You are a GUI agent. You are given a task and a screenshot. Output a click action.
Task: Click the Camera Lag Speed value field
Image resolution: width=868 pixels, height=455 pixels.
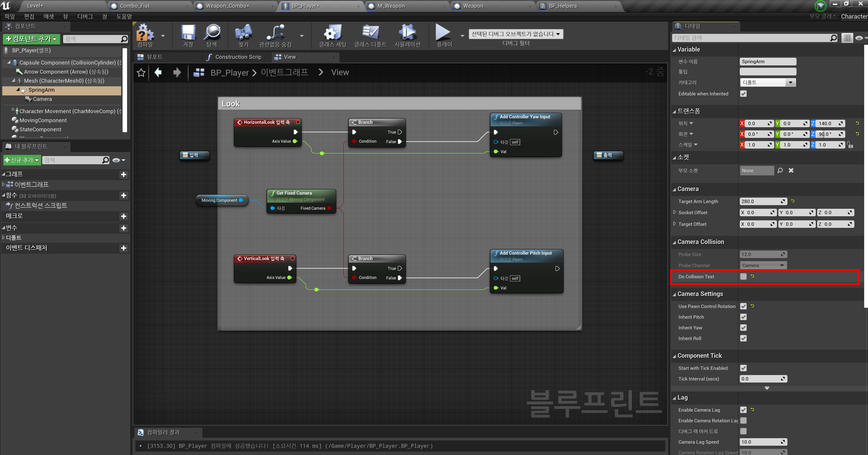coord(763,442)
